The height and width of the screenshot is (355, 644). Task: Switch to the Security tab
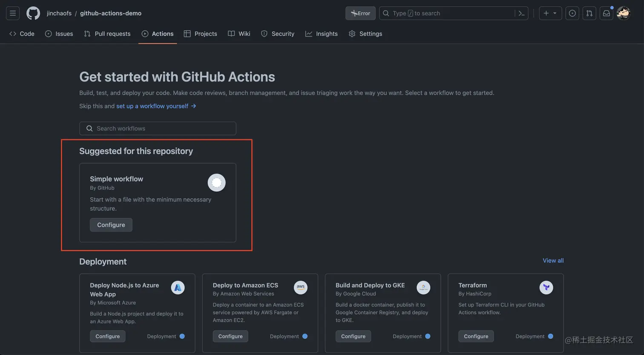278,34
